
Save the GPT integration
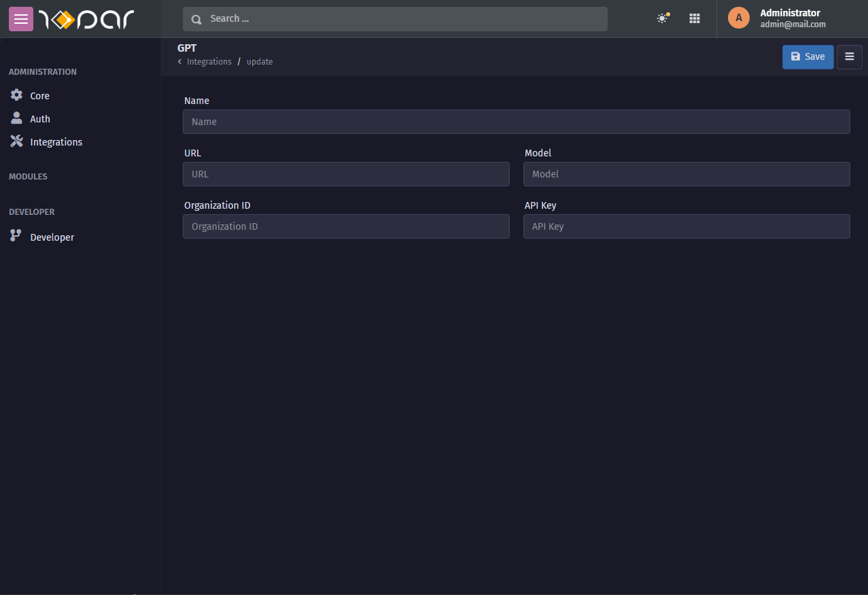tap(808, 56)
